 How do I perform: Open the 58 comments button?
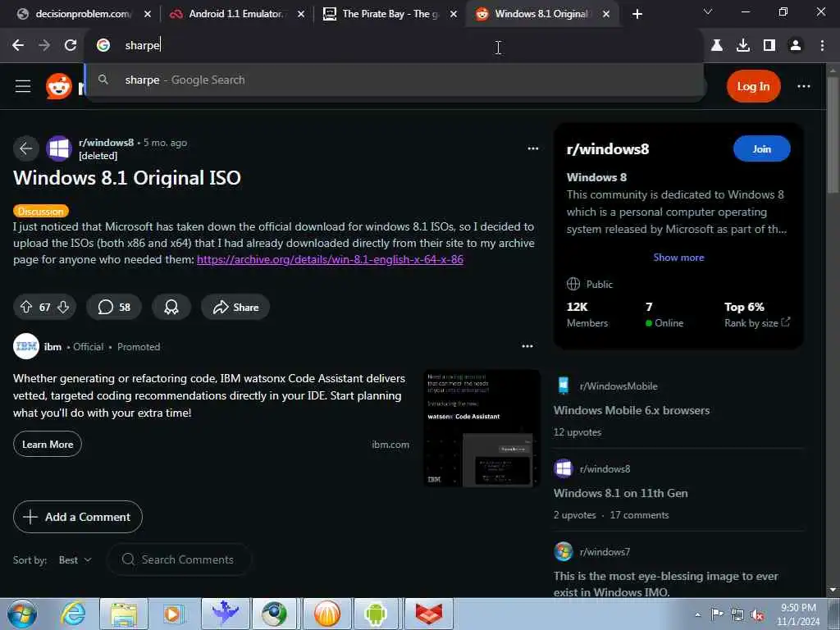coord(114,307)
